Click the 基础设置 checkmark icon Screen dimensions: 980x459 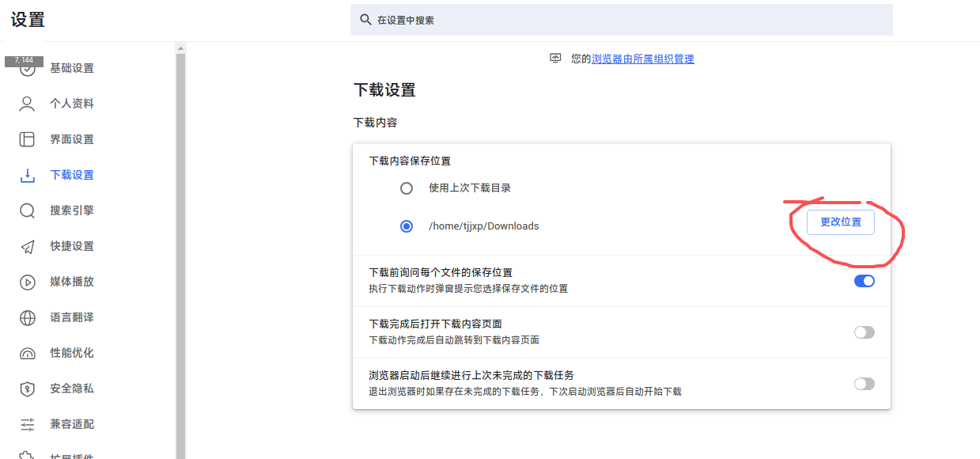coord(28,69)
